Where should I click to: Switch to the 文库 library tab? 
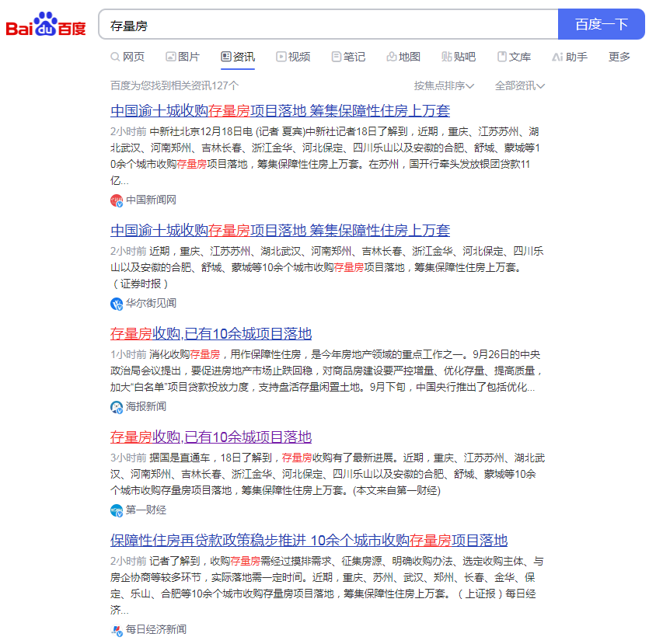coord(514,57)
